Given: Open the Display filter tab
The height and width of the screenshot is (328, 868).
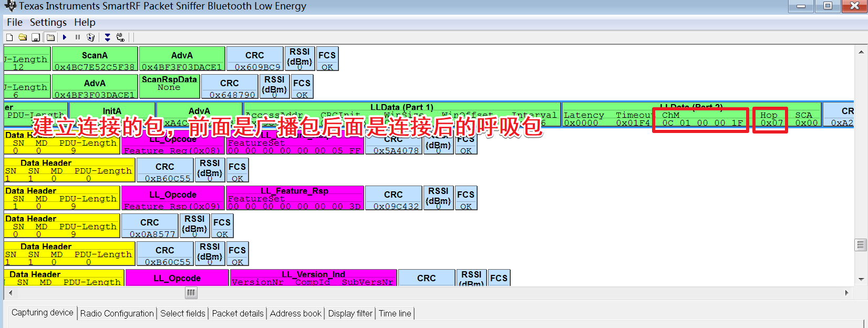Looking at the screenshot, I should tap(350, 313).
